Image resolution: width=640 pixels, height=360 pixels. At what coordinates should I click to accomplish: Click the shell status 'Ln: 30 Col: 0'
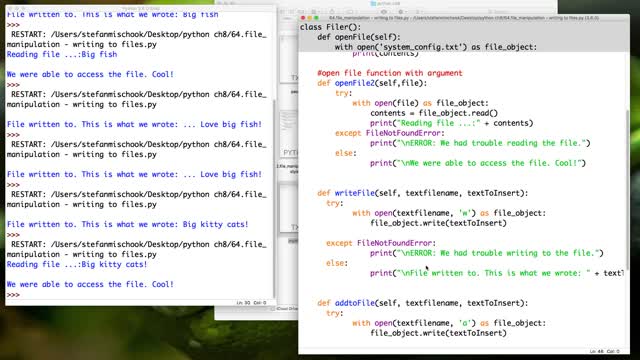pyautogui.click(x=251, y=303)
